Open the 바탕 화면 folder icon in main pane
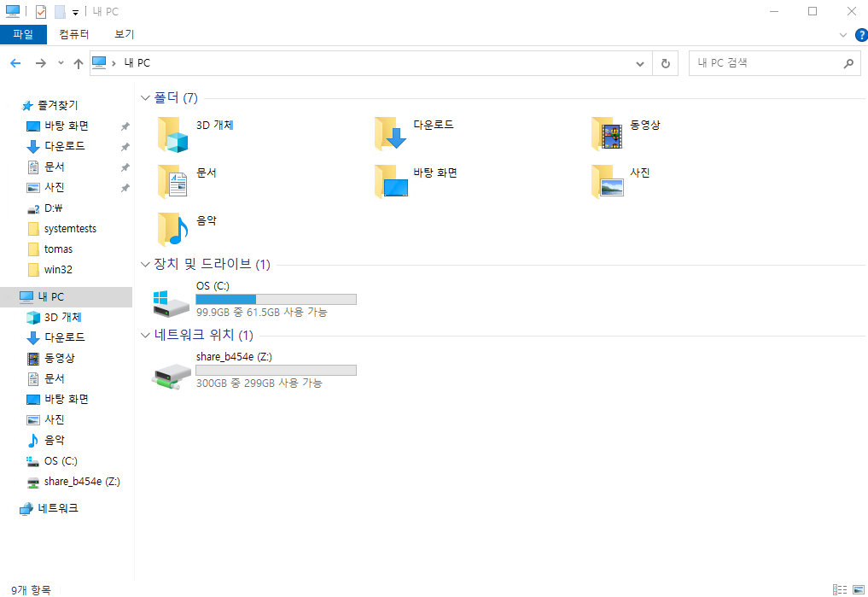868x597 pixels. 390,182
